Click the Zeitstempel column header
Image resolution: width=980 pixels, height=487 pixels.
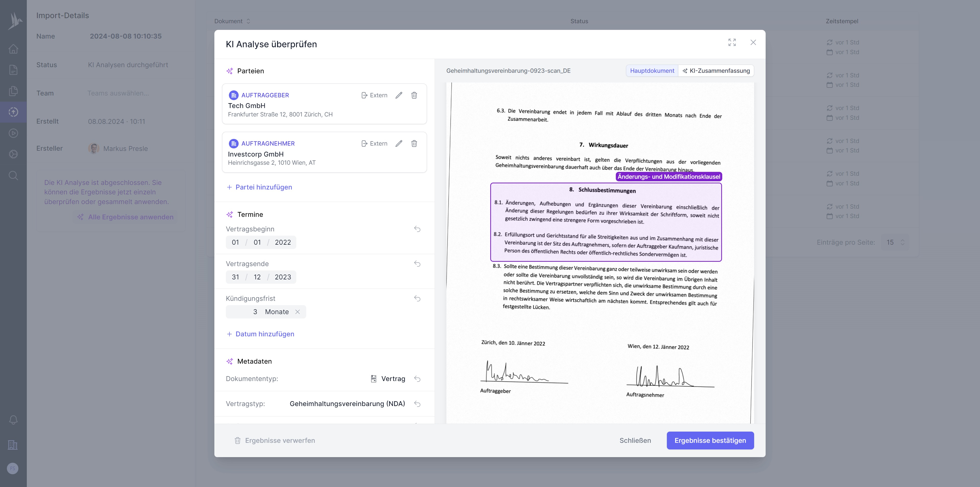(842, 21)
